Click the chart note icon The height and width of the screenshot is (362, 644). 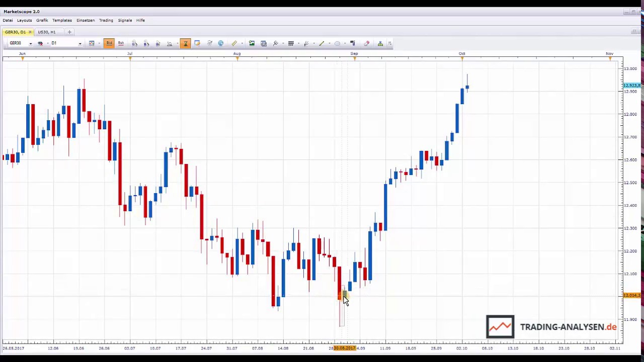197,43
